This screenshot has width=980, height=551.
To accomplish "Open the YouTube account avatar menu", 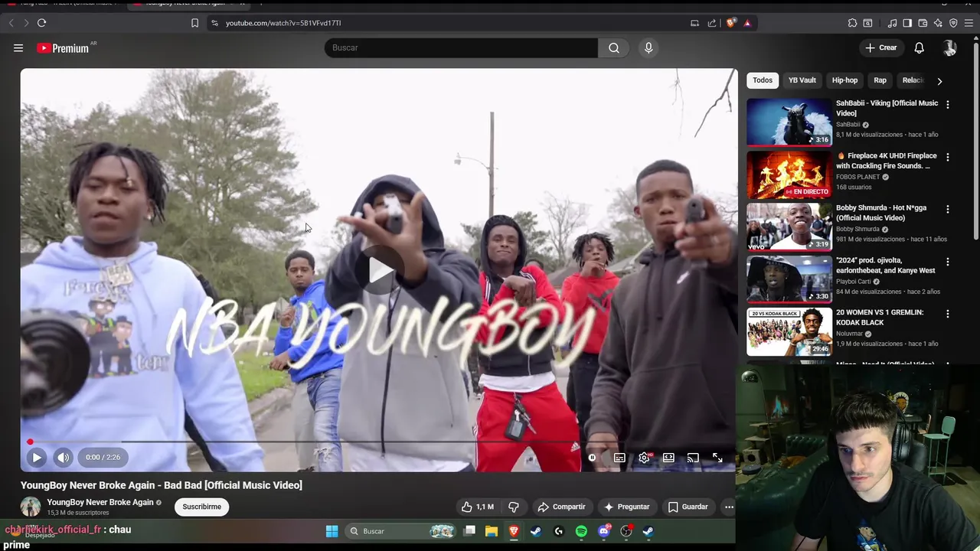I will pyautogui.click(x=949, y=47).
